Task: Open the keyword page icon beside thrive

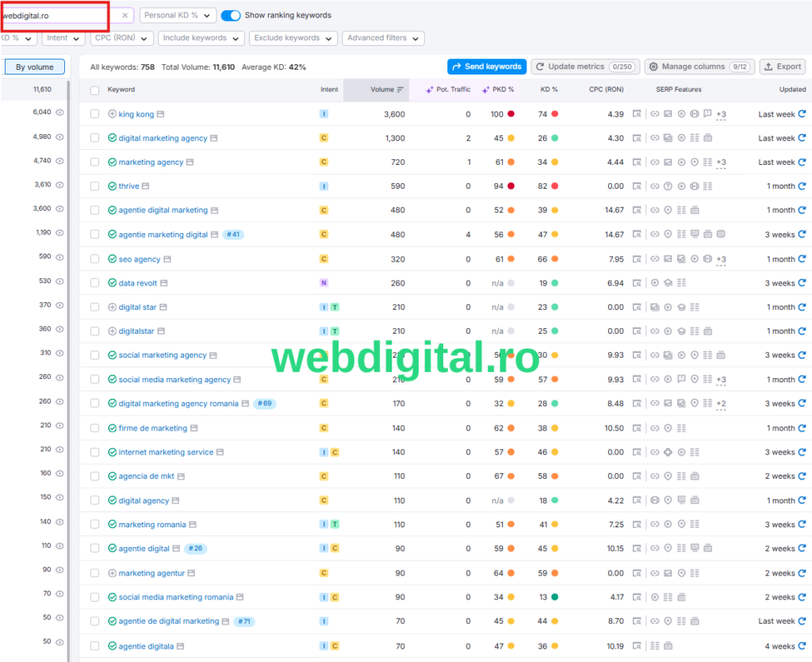Action: 146,186
